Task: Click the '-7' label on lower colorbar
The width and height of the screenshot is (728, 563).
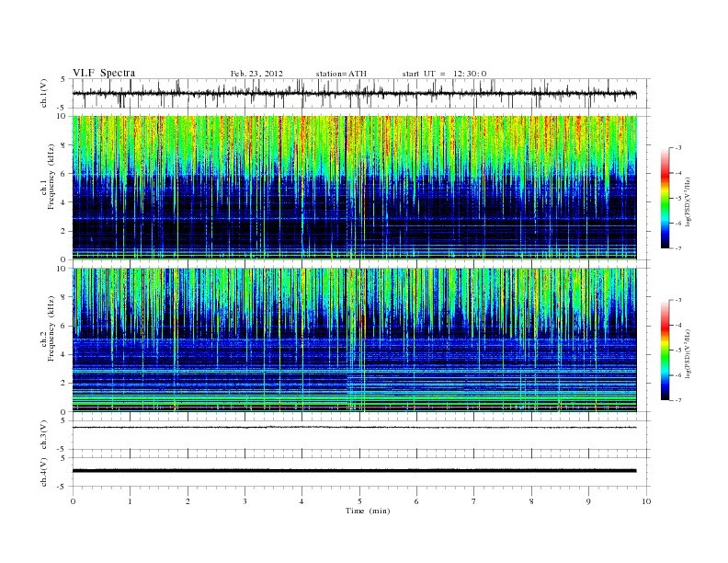Action: (x=678, y=400)
